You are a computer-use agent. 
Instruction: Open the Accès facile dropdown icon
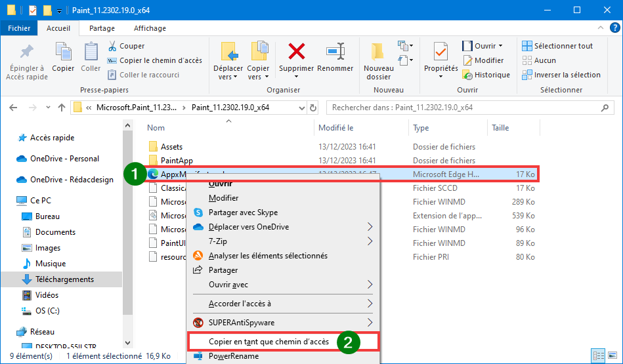405,60
